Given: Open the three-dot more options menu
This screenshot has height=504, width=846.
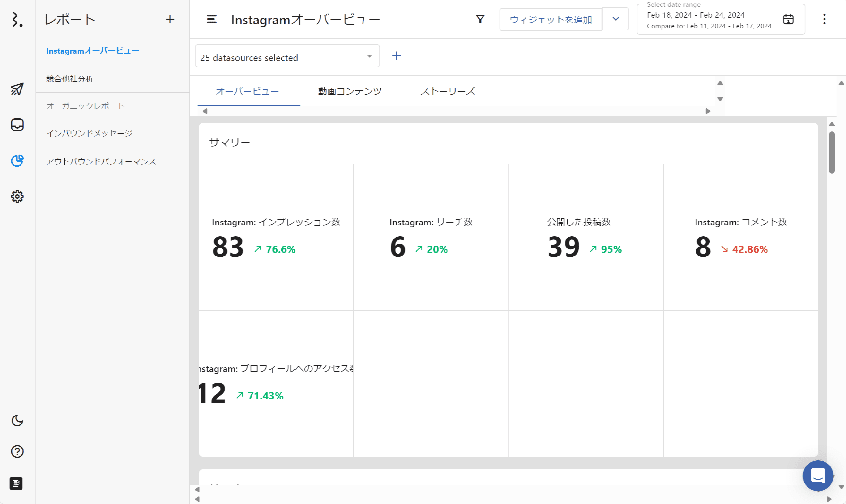Looking at the screenshot, I should 824,19.
